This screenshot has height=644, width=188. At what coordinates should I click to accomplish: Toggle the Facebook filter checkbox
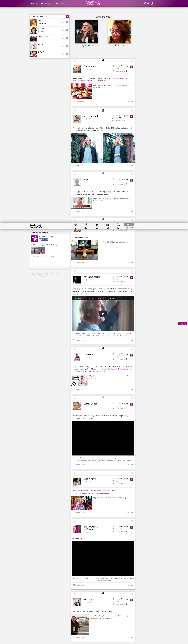click(x=86, y=228)
